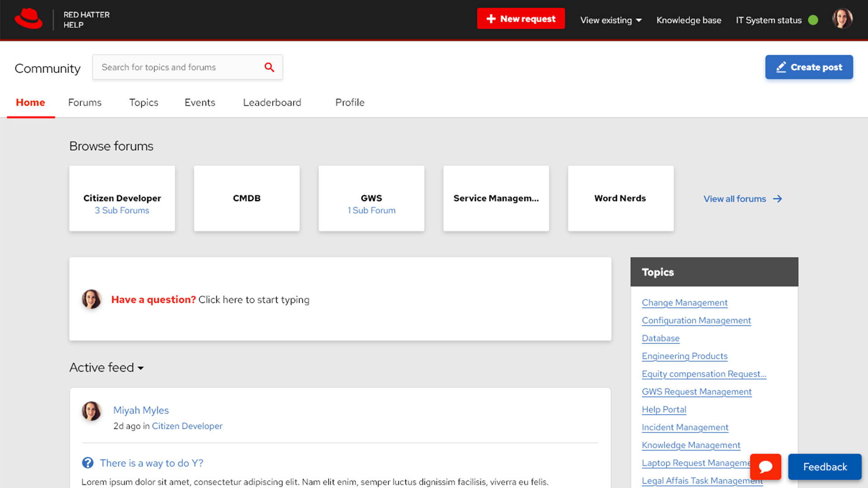Click the red search magnifier icon
Viewport: 868px width, 488px height.
click(x=269, y=67)
